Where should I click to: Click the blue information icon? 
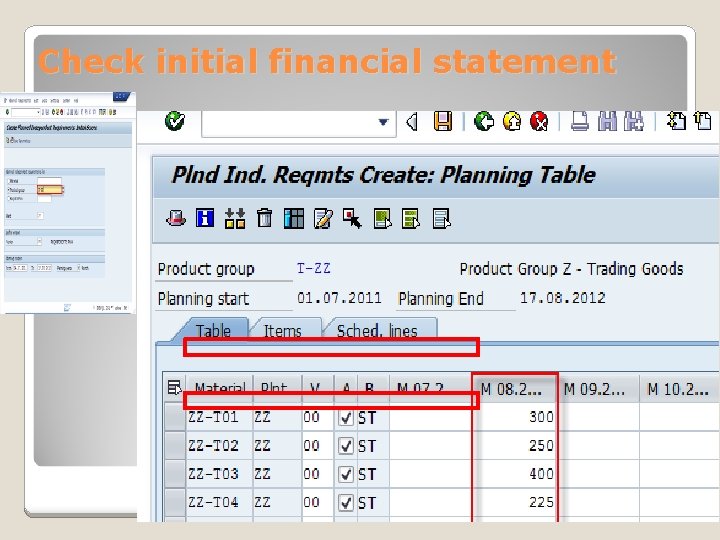coord(205,218)
